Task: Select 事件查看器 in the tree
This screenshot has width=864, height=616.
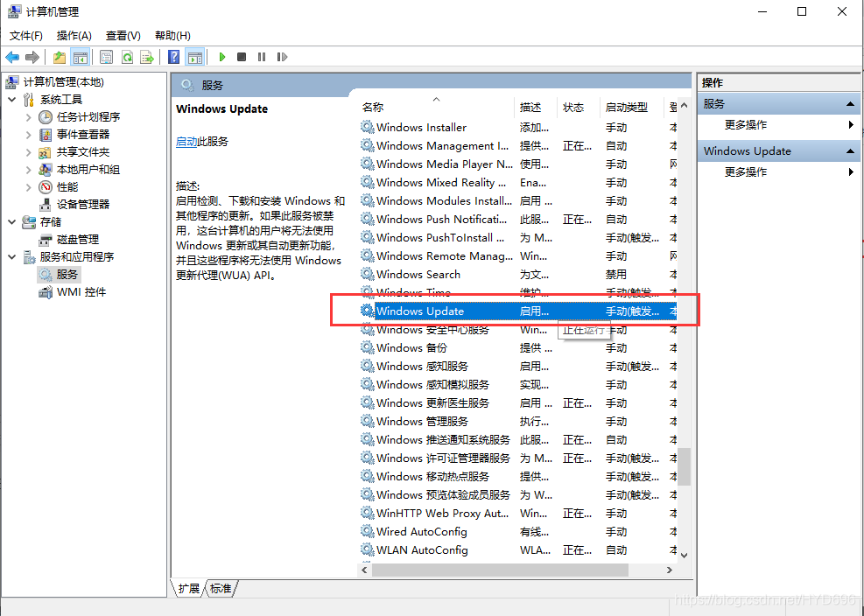Action: coord(83,135)
